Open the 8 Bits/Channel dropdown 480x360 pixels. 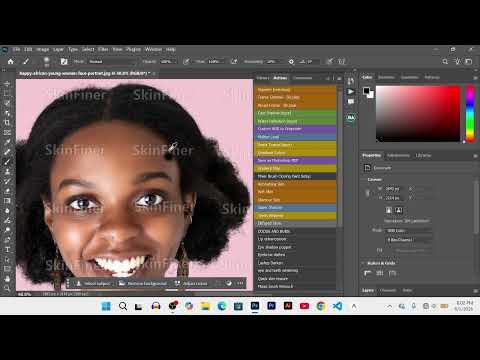(409, 240)
